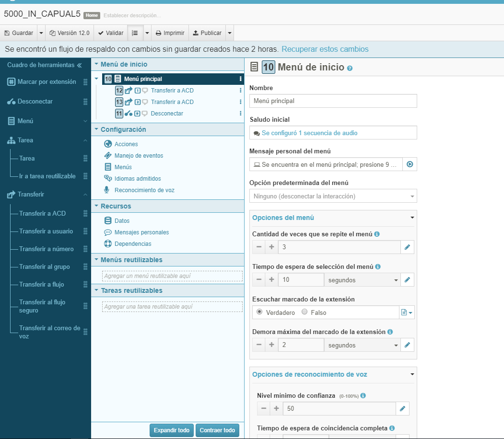Collapse the Configuración section
This screenshot has width=504, height=439.
[x=96, y=129]
